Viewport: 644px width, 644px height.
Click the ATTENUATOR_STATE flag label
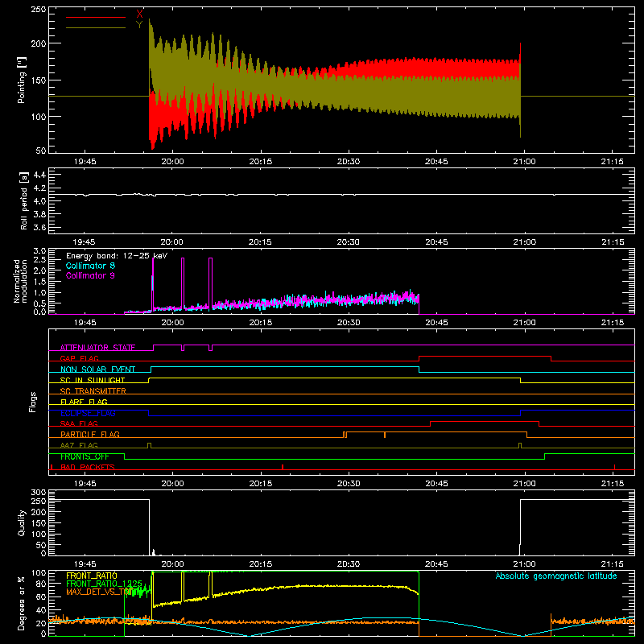click(97, 348)
